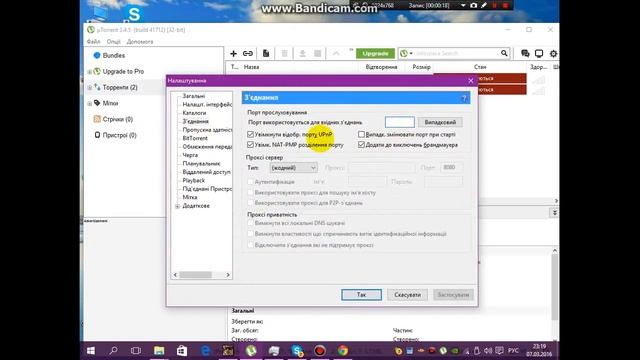Click the Bundles blue circle icon in sidebar
This screenshot has height=360, width=640.
[97, 56]
